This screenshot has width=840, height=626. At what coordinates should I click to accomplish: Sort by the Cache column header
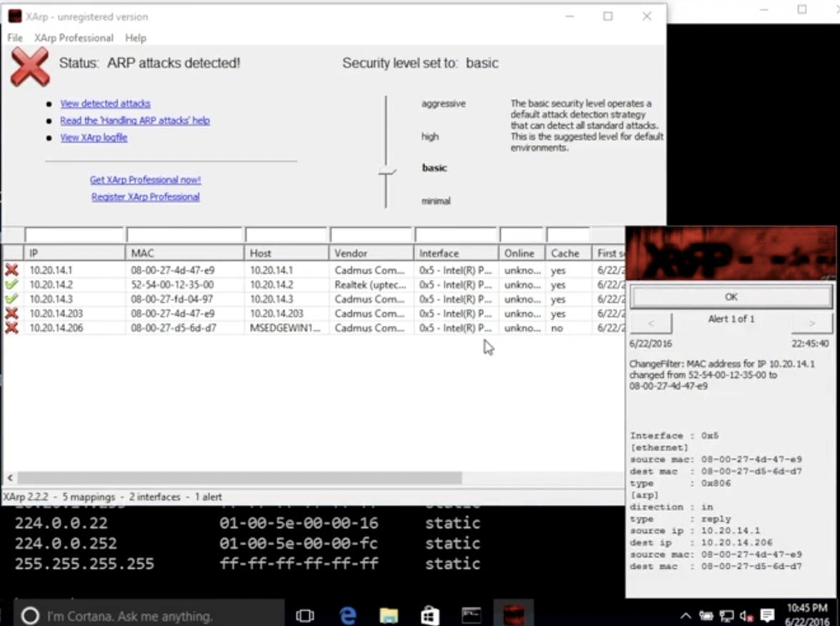tap(569, 253)
